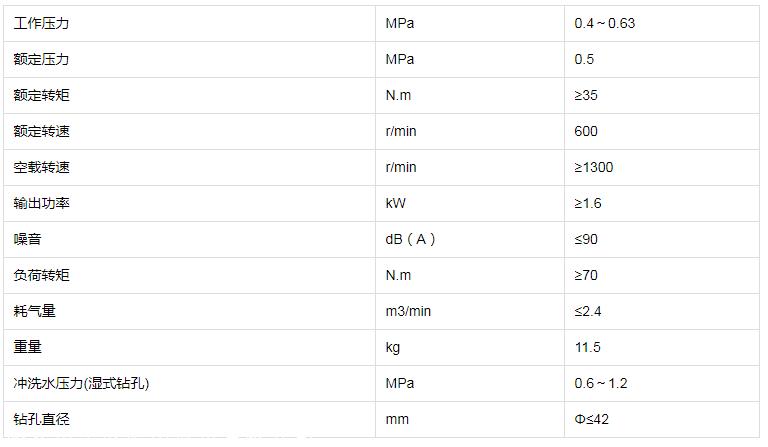Click the 空载转速 label

coord(42,167)
